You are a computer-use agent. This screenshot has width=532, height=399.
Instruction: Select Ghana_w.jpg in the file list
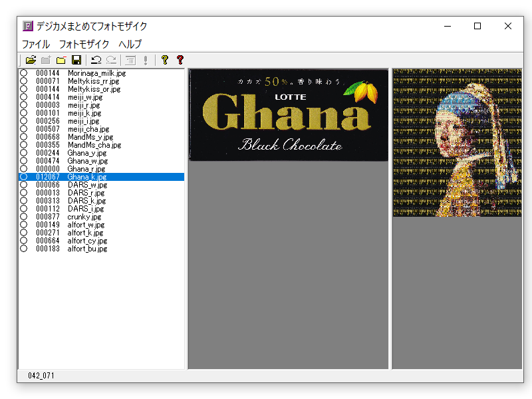pyautogui.click(x=88, y=161)
